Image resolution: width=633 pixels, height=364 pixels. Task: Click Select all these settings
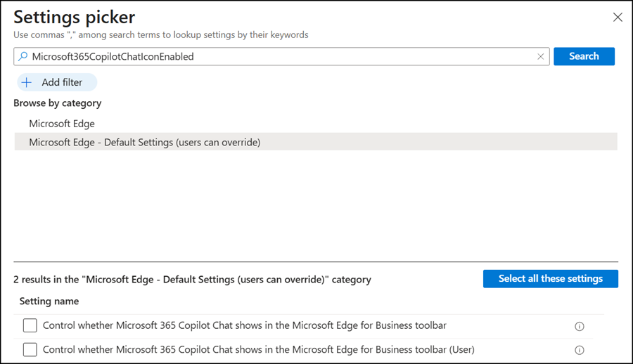550,278
